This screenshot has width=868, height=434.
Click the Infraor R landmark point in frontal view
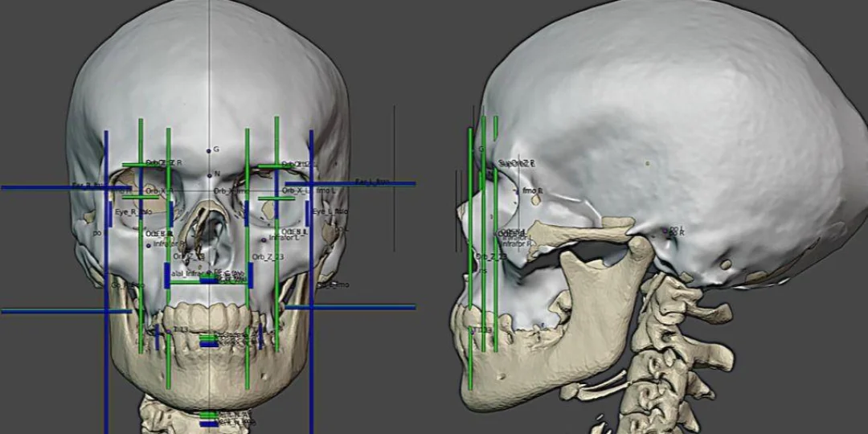click(149, 244)
